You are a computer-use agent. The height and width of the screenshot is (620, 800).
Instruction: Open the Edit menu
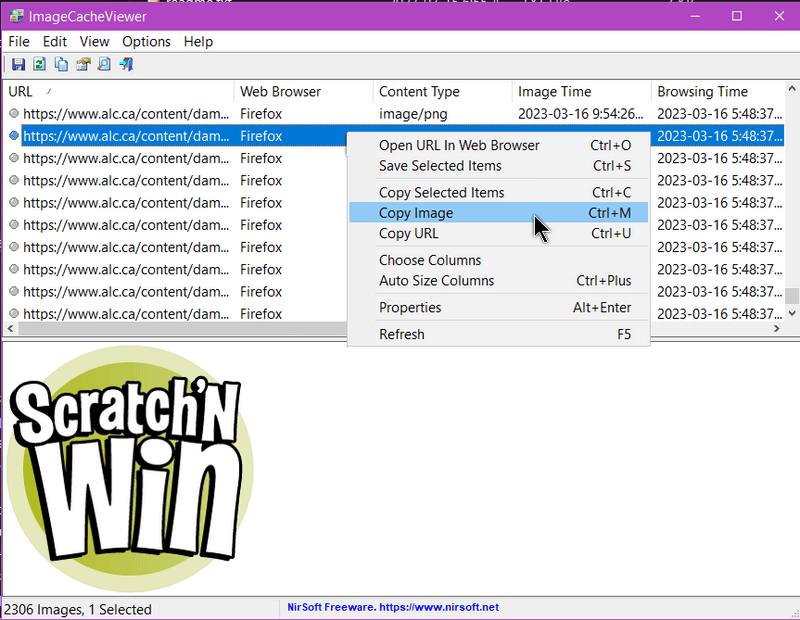(x=55, y=41)
